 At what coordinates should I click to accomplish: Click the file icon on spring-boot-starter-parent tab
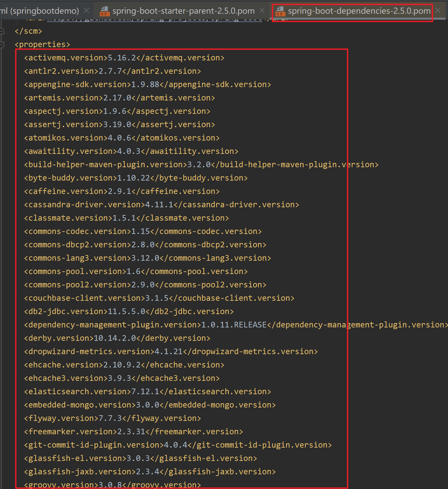click(105, 11)
